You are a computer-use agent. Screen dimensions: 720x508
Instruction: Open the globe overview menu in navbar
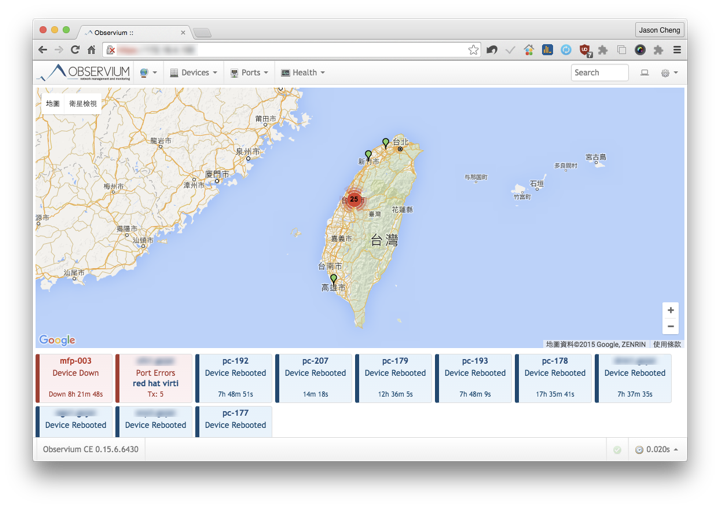pyautogui.click(x=148, y=73)
